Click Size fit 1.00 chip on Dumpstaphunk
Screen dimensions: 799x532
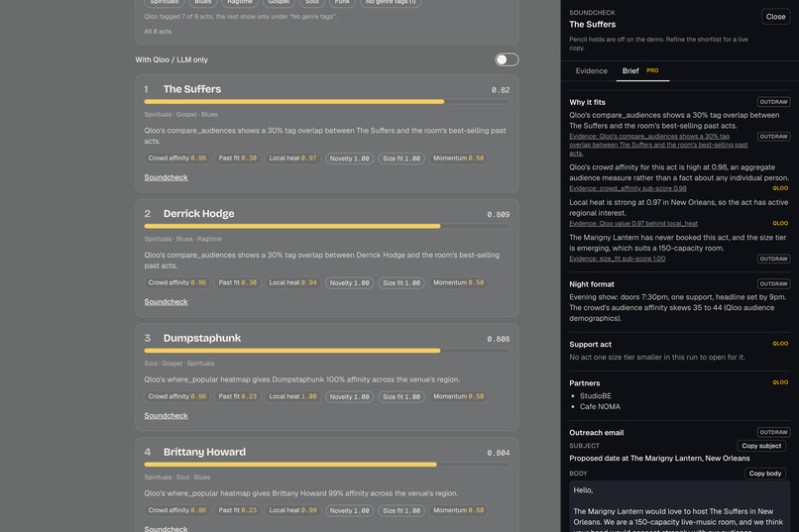pyautogui.click(x=401, y=396)
